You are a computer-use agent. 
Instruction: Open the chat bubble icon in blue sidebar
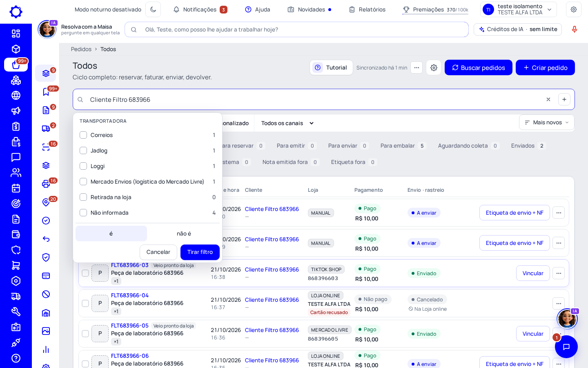(16, 157)
